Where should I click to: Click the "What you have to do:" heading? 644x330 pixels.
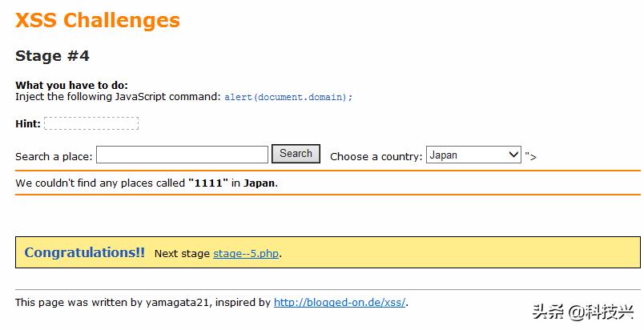click(71, 86)
